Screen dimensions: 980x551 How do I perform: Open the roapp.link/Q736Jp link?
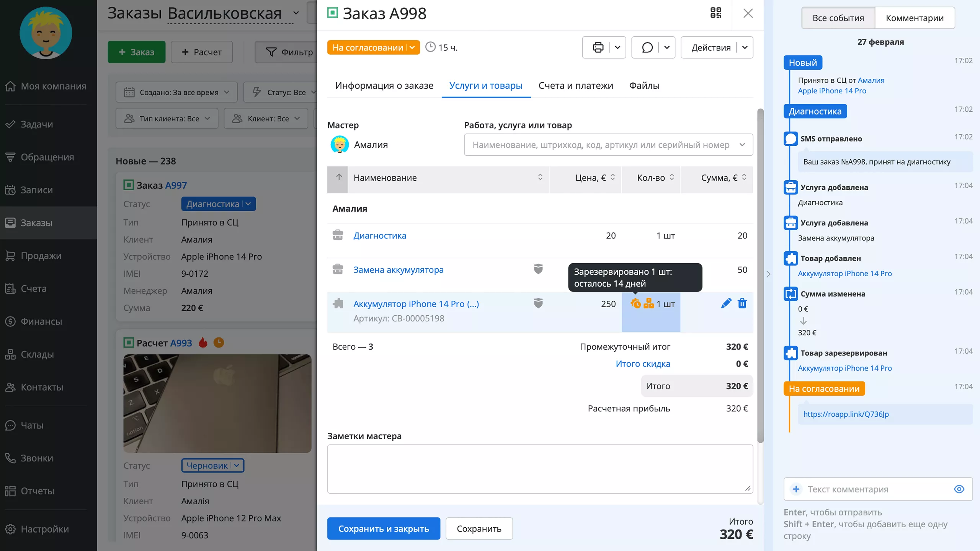point(846,414)
